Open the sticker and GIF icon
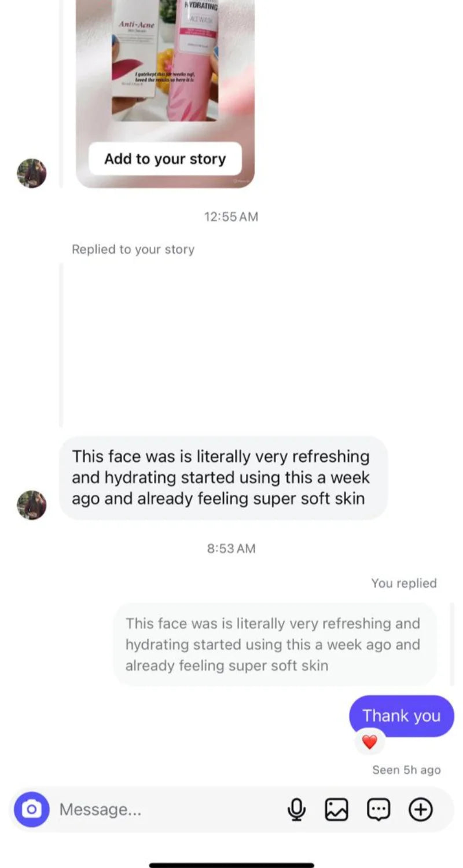 coord(379,809)
